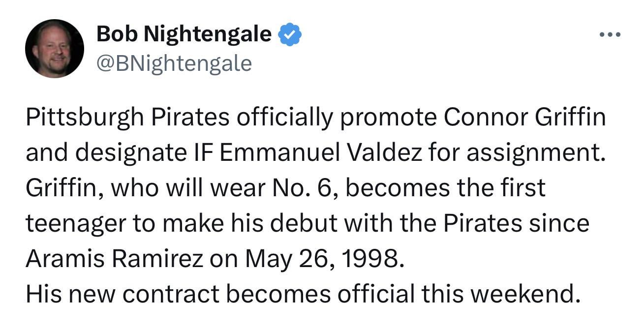Open the @BNightengale handle link
Image resolution: width=644 pixels, height=331 pixels.
coord(174,63)
